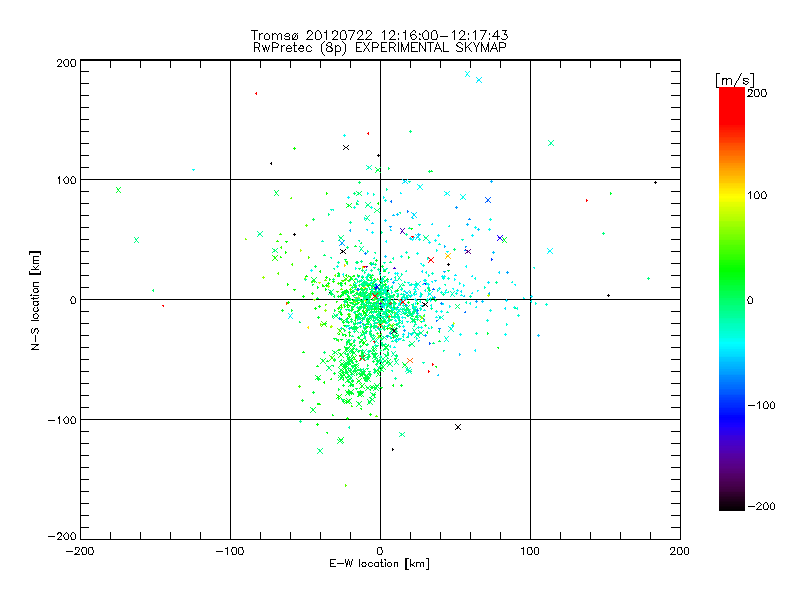Click the green X marker near -163 km, 50 km north

pos(136,240)
